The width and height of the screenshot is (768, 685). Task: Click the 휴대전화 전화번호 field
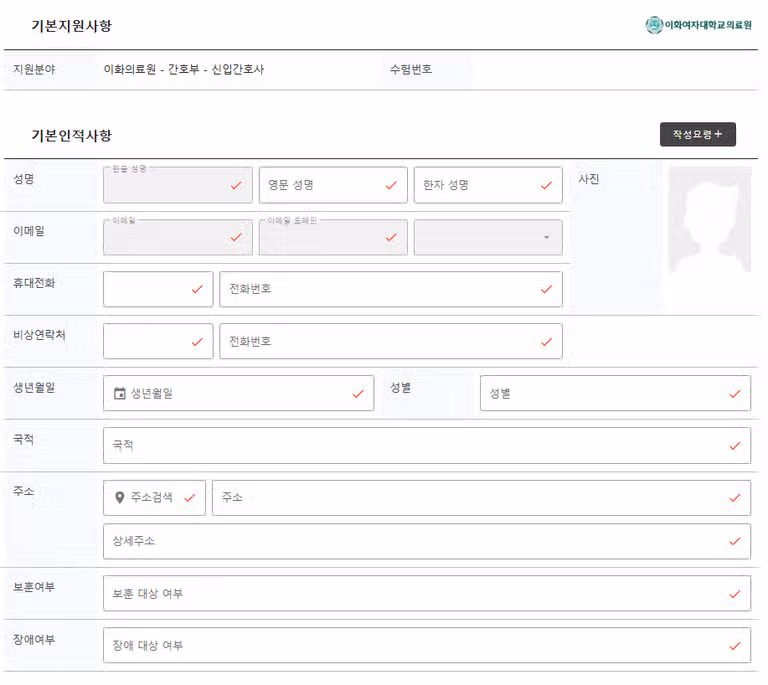coord(391,289)
